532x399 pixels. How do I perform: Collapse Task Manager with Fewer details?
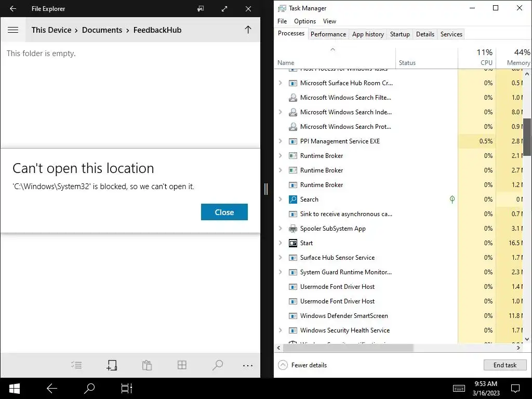pyautogui.click(x=302, y=365)
